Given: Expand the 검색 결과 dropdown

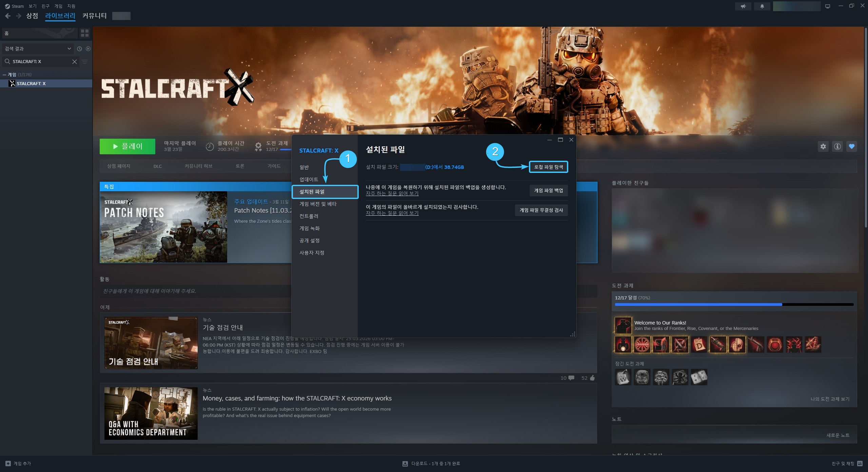Looking at the screenshot, I should [38, 49].
